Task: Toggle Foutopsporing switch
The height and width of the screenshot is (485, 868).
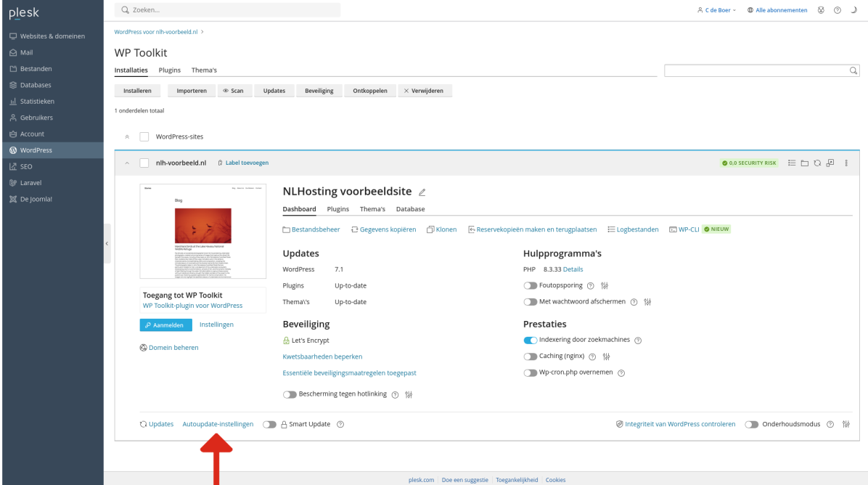Action: click(530, 285)
